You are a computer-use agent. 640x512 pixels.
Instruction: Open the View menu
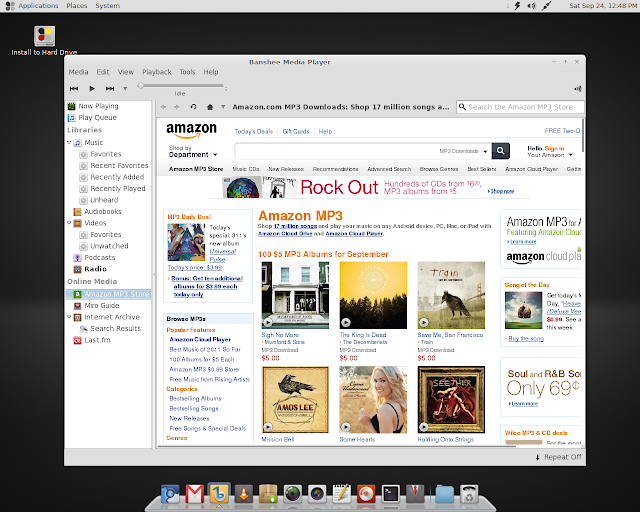pyautogui.click(x=126, y=72)
